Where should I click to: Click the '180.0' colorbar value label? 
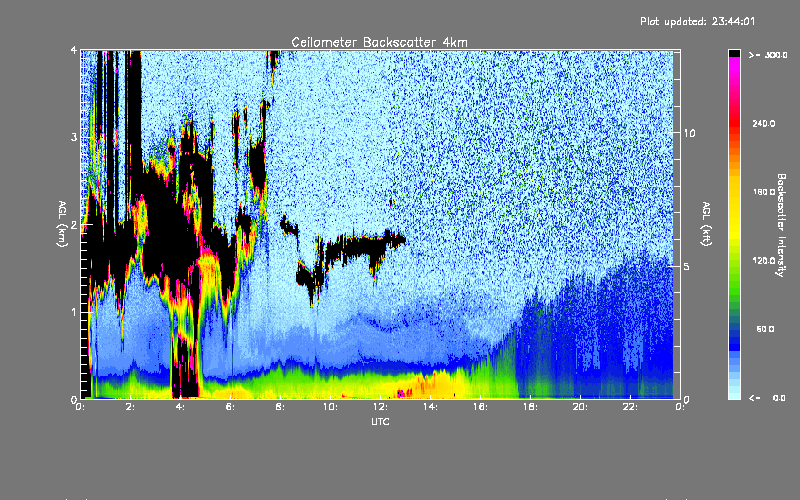764,192
